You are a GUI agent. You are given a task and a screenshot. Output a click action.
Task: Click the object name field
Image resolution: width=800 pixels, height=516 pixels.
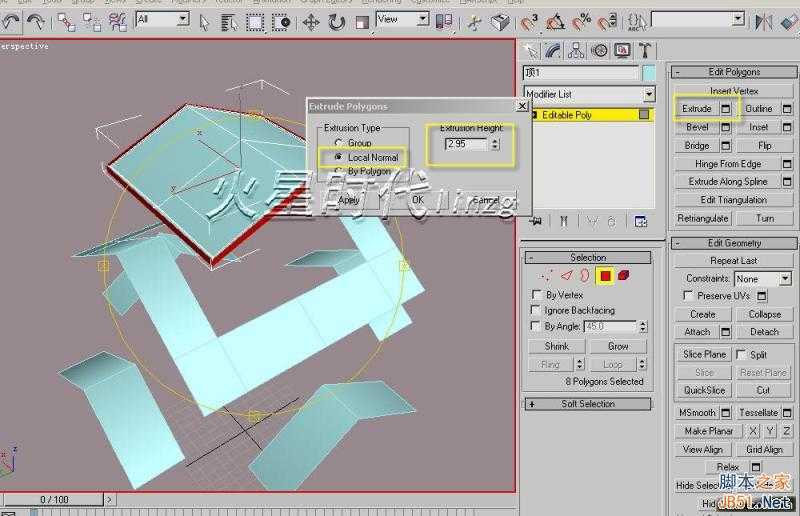581,73
